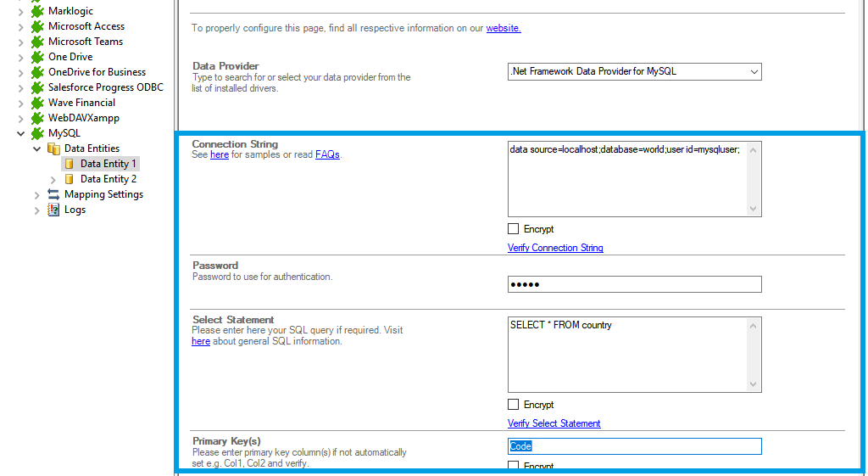
Task: Select the OneDrive for Business icon
Action: tap(37, 72)
